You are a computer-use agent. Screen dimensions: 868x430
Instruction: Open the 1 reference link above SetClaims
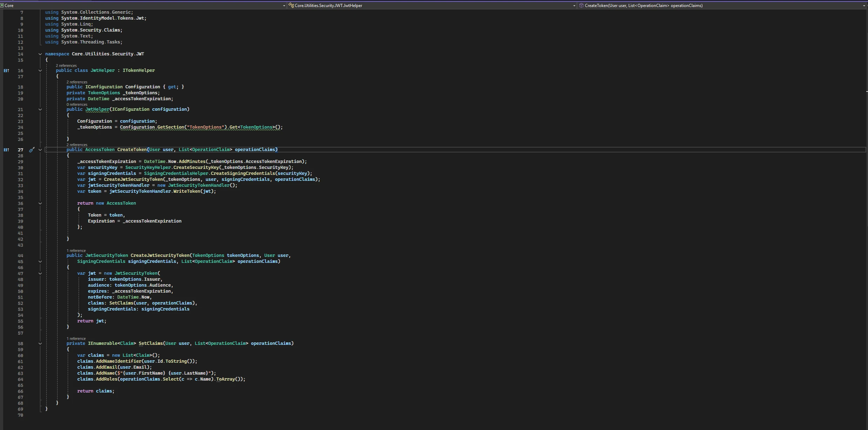pos(76,339)
